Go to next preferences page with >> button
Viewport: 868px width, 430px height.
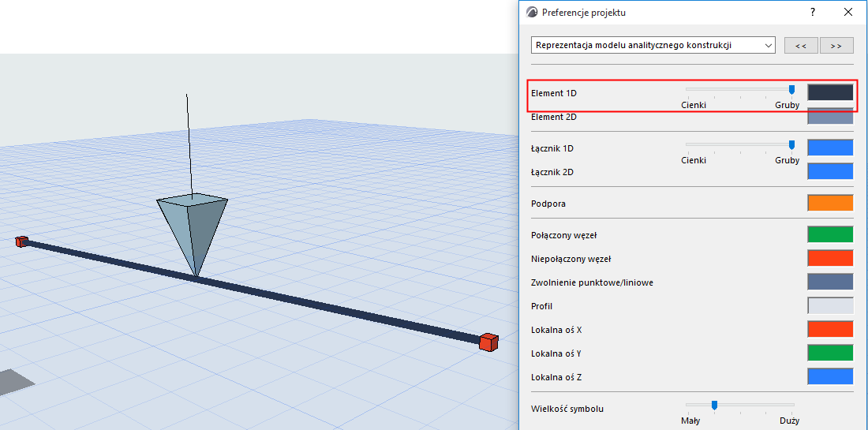click(x=836, y=46)
